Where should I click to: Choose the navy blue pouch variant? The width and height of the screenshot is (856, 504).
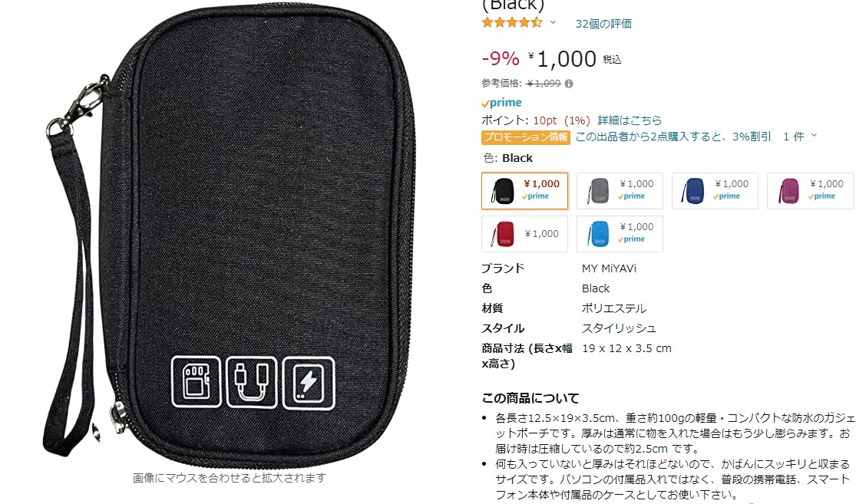[715, 191]
